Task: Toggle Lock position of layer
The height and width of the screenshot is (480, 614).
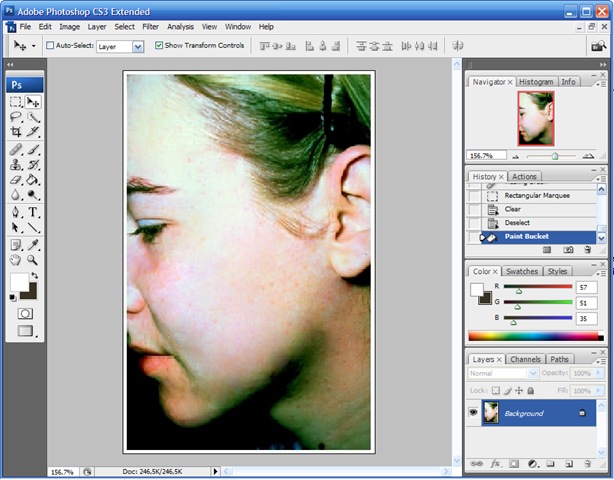Action: [x=519, y=390]
